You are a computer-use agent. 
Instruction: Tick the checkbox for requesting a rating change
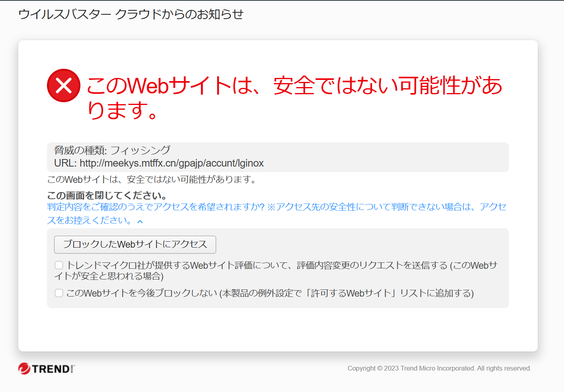(59, 265)
